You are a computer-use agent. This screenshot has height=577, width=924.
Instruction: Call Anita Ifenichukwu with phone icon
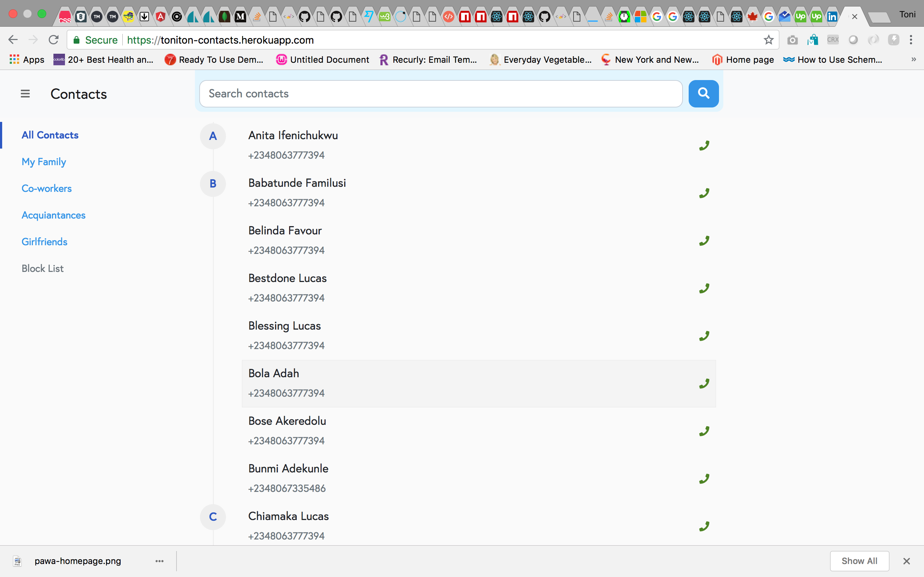(x=704, y=145)
